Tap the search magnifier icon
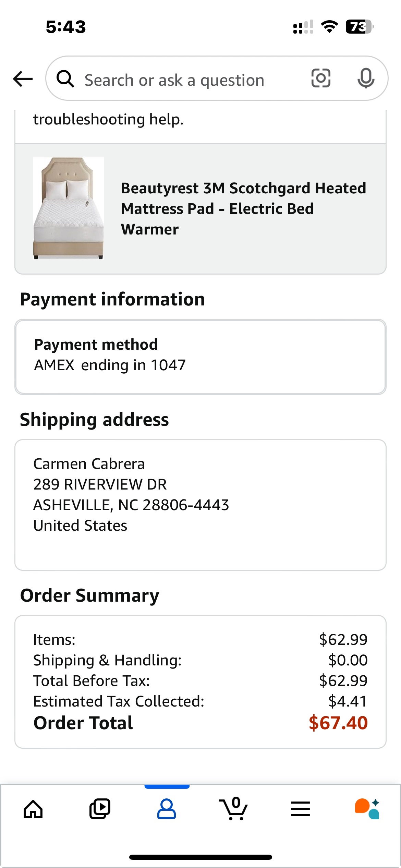The width and height of the screenshot is (401, 868). point(65,79)
